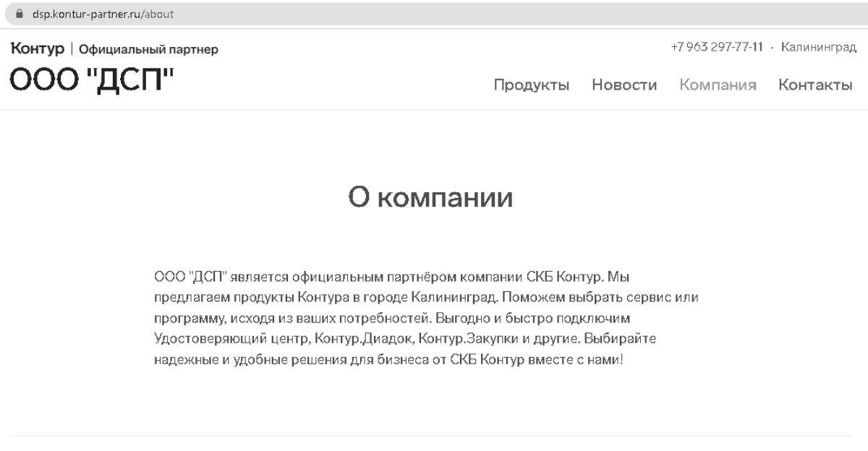Click the О компании heading

click(x=431, y=197)
